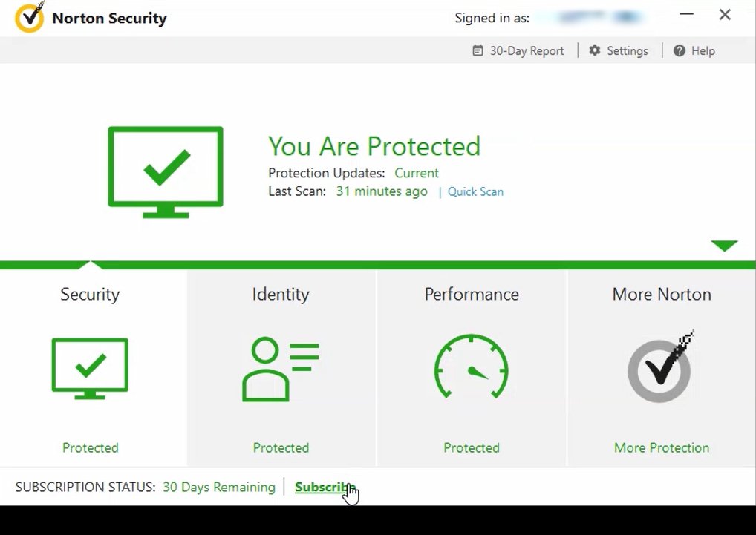Expand details with the green down arrow
The image size is (756, 535).
(x=723, y=246)
